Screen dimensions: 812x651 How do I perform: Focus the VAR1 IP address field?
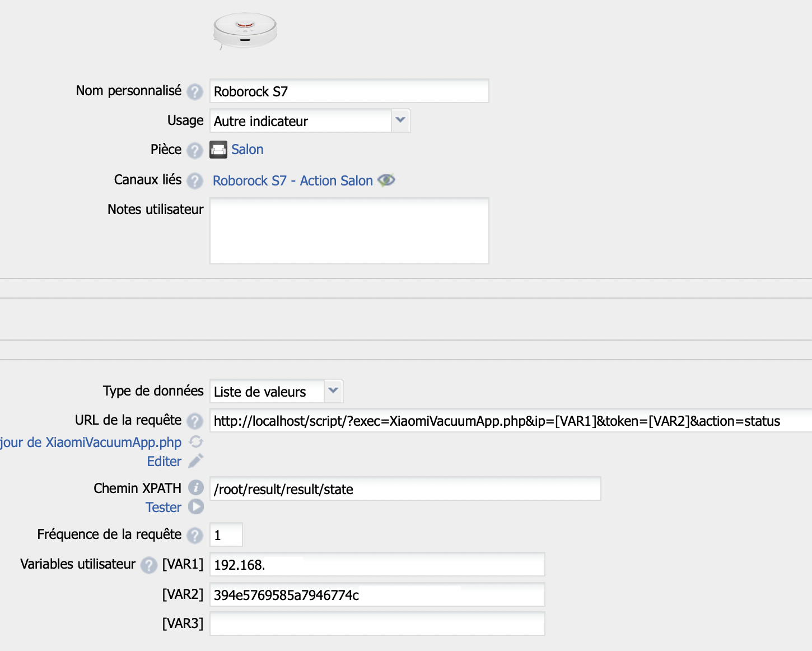377,564
